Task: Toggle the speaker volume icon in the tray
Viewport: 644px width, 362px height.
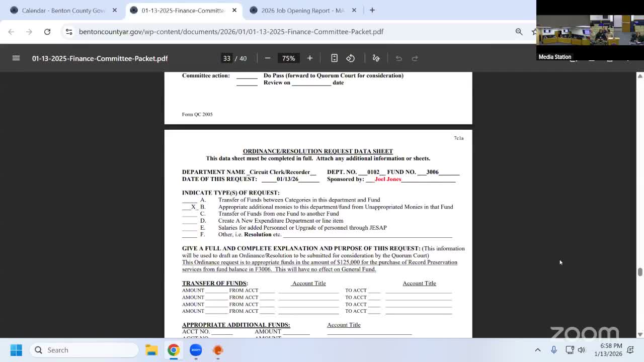Action: [582, 350]
